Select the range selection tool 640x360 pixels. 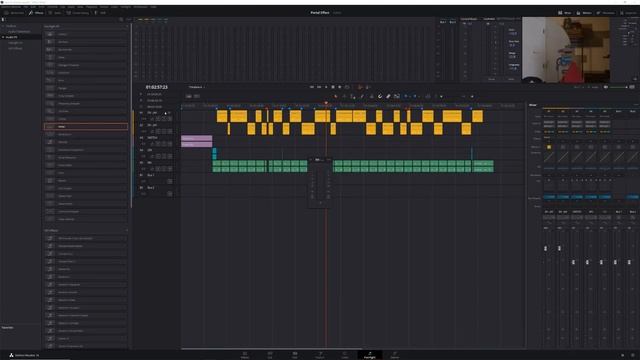(344, 96)
